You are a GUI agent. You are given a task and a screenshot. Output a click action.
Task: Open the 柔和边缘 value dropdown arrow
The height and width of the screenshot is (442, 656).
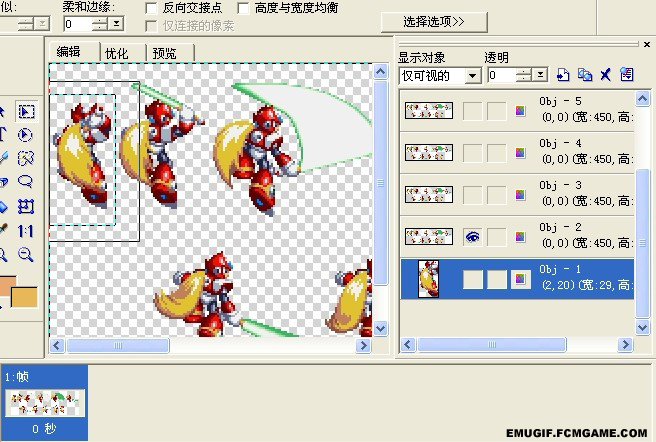(116, 24)
